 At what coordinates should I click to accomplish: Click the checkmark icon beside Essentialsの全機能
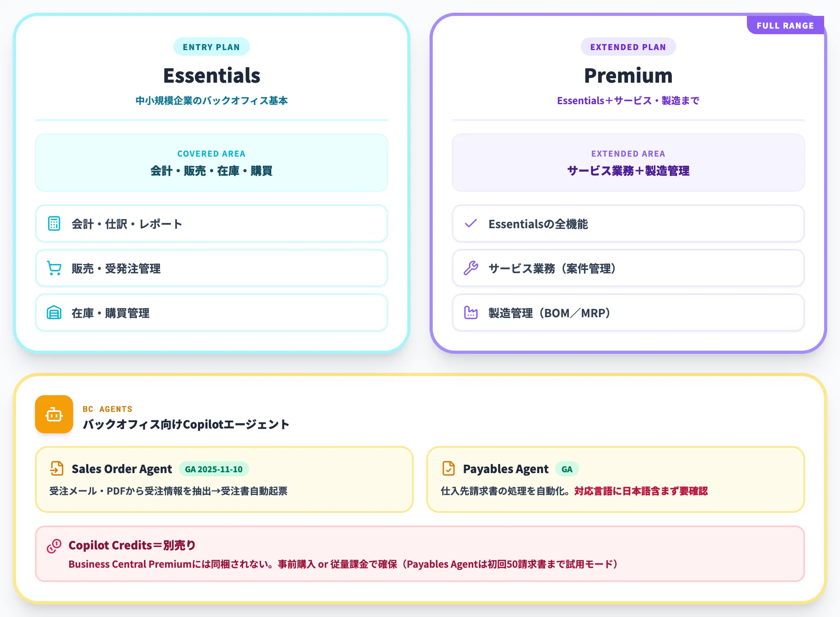pyautogui.click(x=471, y=223)
